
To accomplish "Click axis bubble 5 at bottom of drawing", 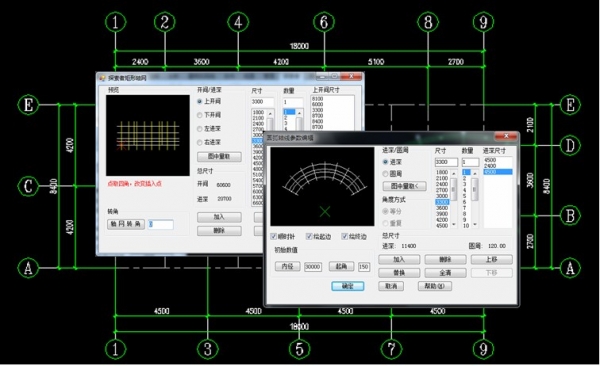I will click(299, 349).
